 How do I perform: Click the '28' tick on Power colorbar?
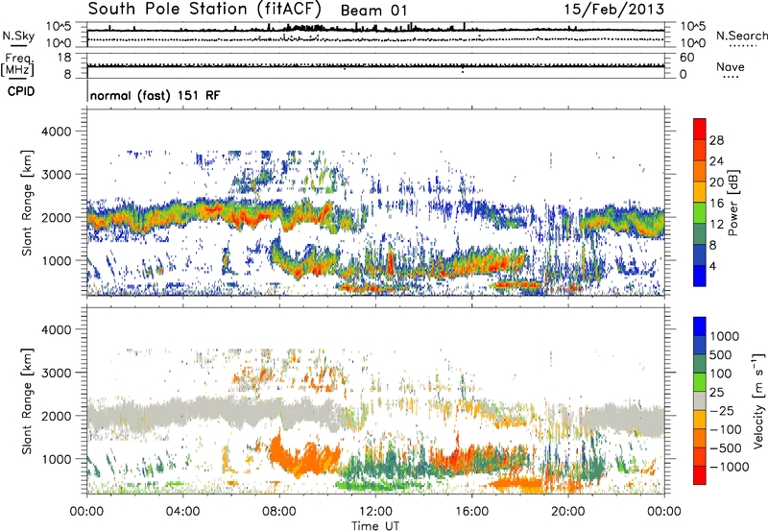(716, 140)
